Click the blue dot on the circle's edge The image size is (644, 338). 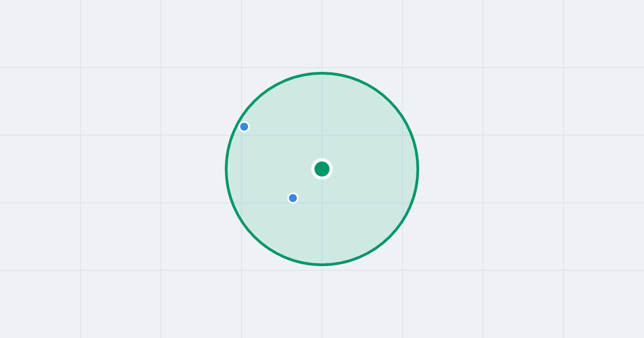point(244,127)
